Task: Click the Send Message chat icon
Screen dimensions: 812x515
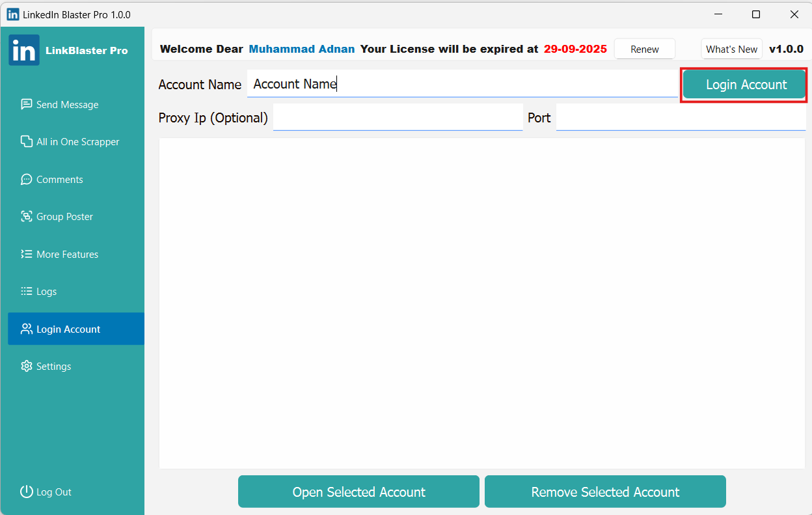Action: (x=26, y=104)
